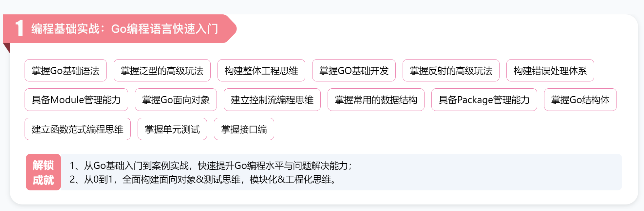644x211 pixels.
Task: Choose the 掌握常用的数据结构 tag
Action: [x=376, y=100]
